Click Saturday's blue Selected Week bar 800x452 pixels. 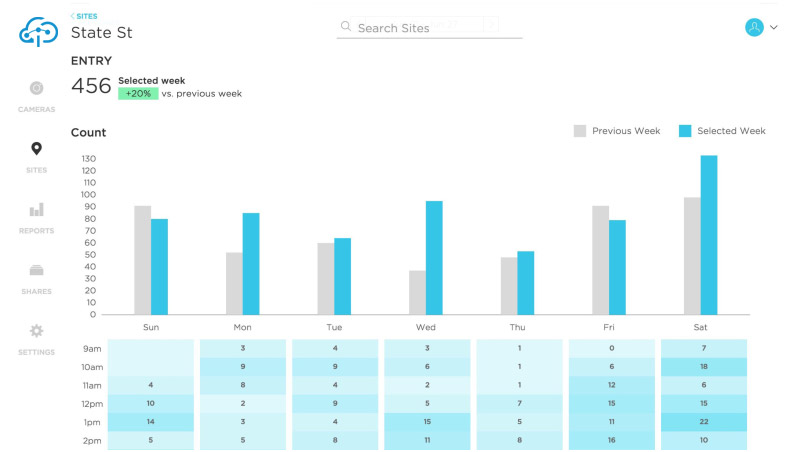pos(709,235)
